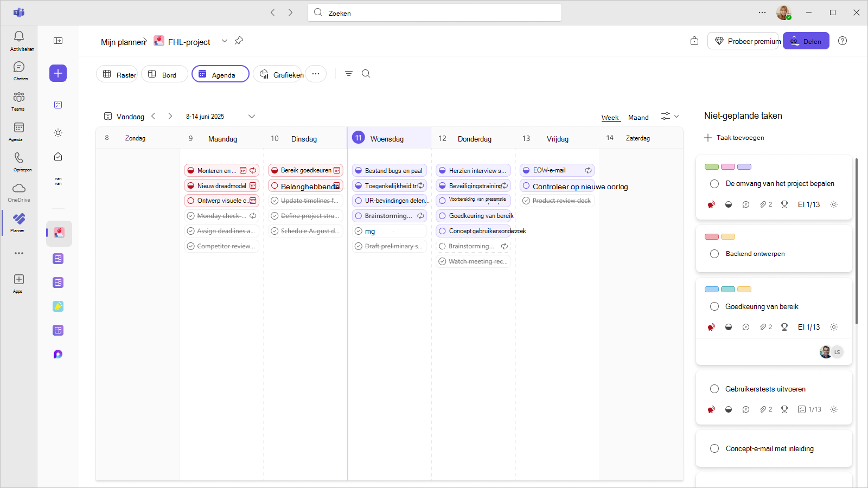Open the briefcase icon beside Probeer premium
Viewport: 868px width, 488px height.
point(694,41)
